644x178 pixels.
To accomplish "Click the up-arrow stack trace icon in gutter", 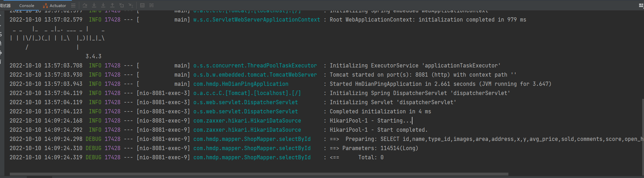I will tap(1, 16).
